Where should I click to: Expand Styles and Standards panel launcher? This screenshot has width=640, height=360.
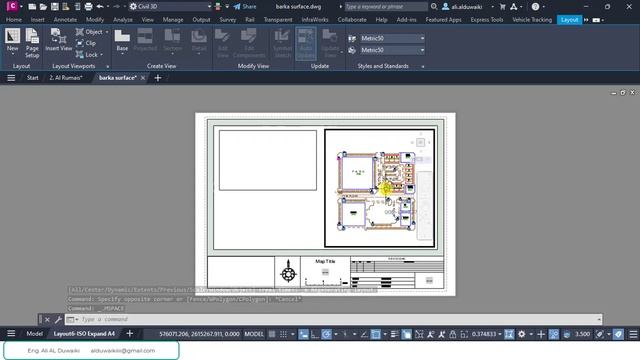pos(423,66)
